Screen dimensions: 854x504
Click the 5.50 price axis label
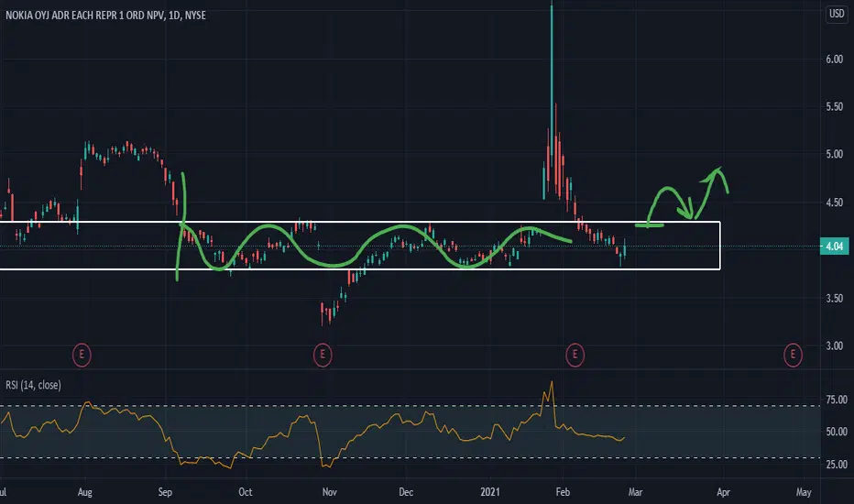click(835, 107)
